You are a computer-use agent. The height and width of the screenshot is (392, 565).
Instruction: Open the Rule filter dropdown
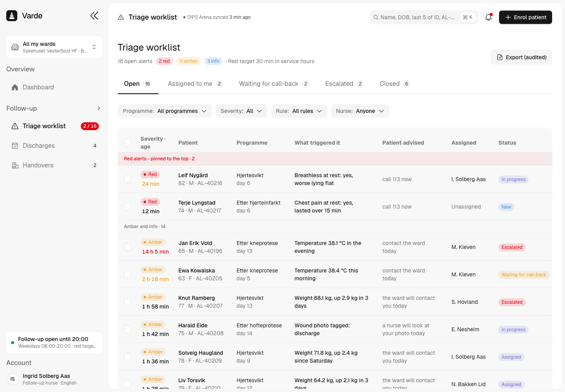299,111
